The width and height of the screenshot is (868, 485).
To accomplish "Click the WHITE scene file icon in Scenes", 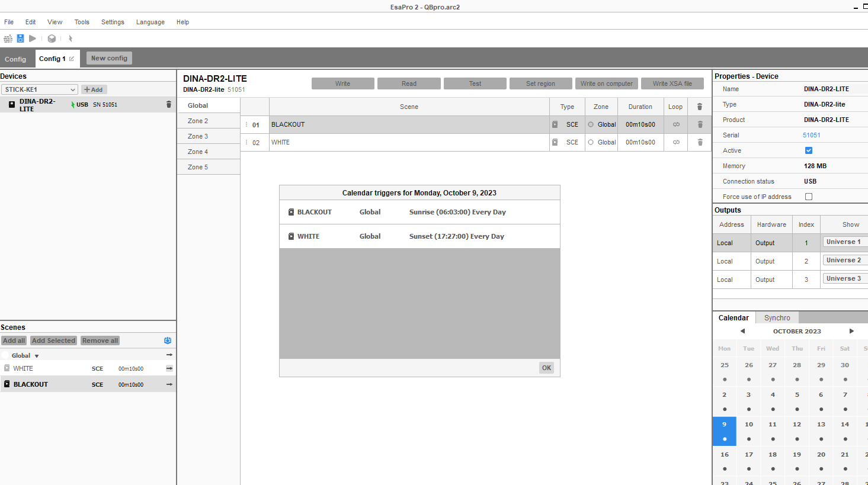I will point(7,368).
